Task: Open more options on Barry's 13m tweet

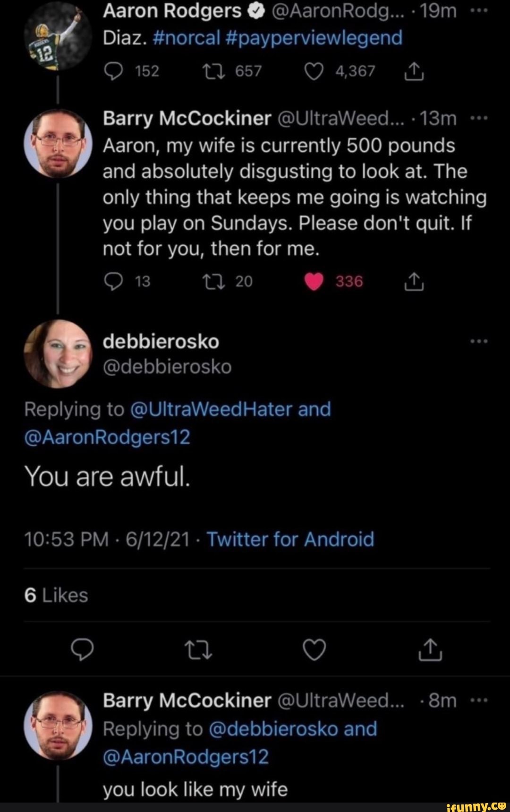Action: (x=480, y=119)
